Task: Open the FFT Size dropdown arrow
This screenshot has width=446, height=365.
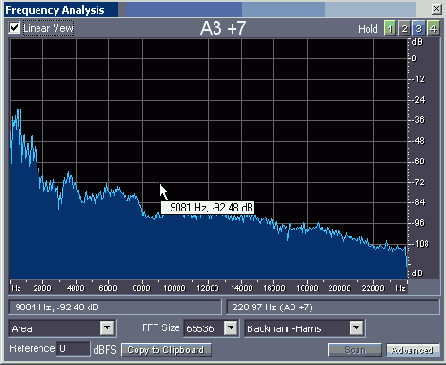Action: point(230,328)
